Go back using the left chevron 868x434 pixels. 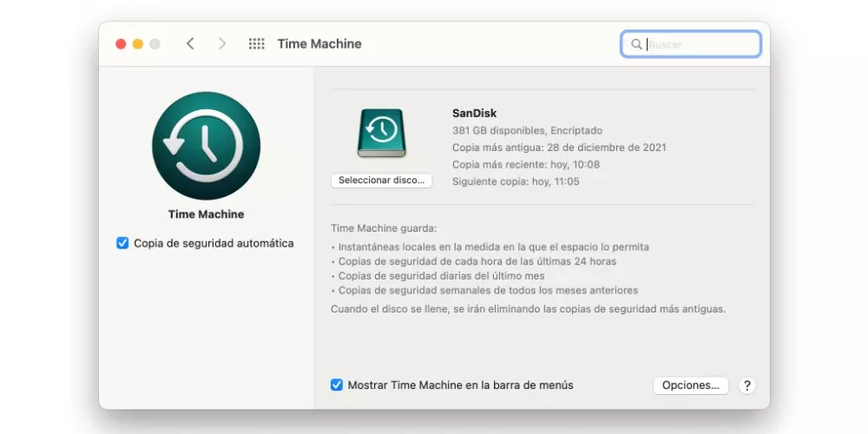click(x=191, y=43)
